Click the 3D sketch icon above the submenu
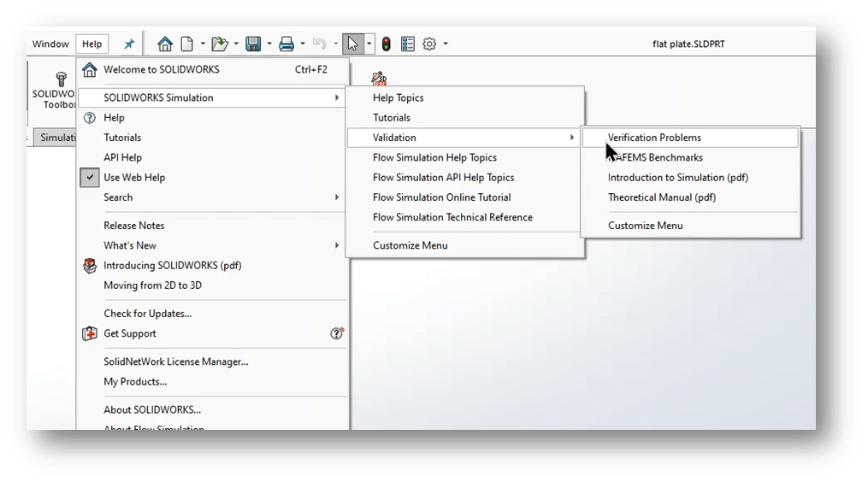868x482 pixels. [379, 79]
